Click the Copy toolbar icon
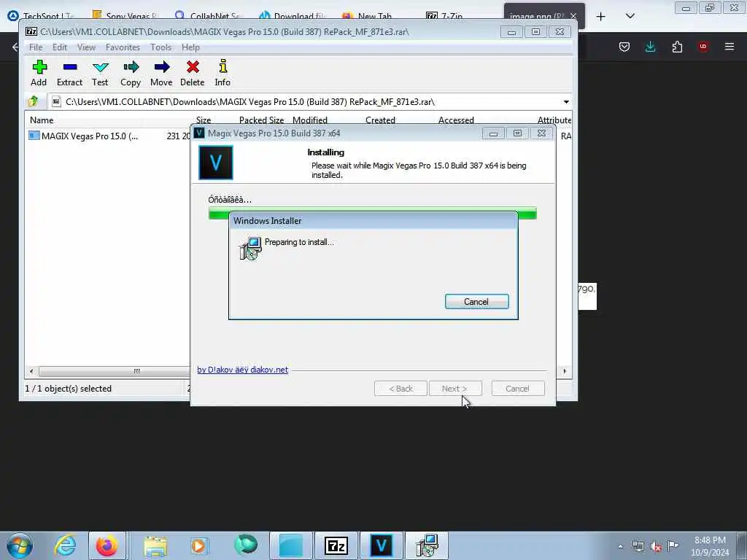This screenshot has height=560, width=747. coord(131,73)
